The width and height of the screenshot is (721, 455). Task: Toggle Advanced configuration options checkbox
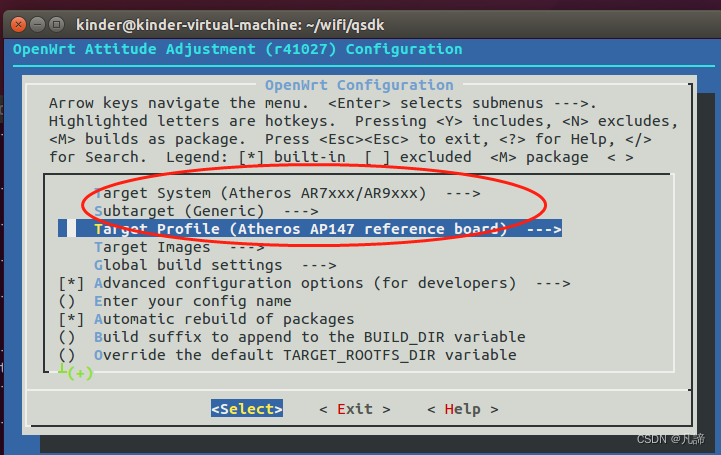(x=71, y=283)
